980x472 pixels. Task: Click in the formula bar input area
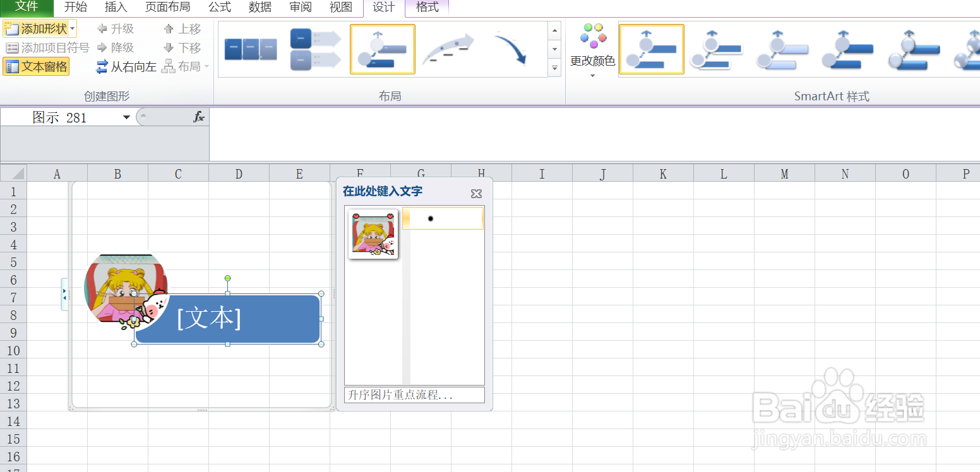click(x=594, y=134)
